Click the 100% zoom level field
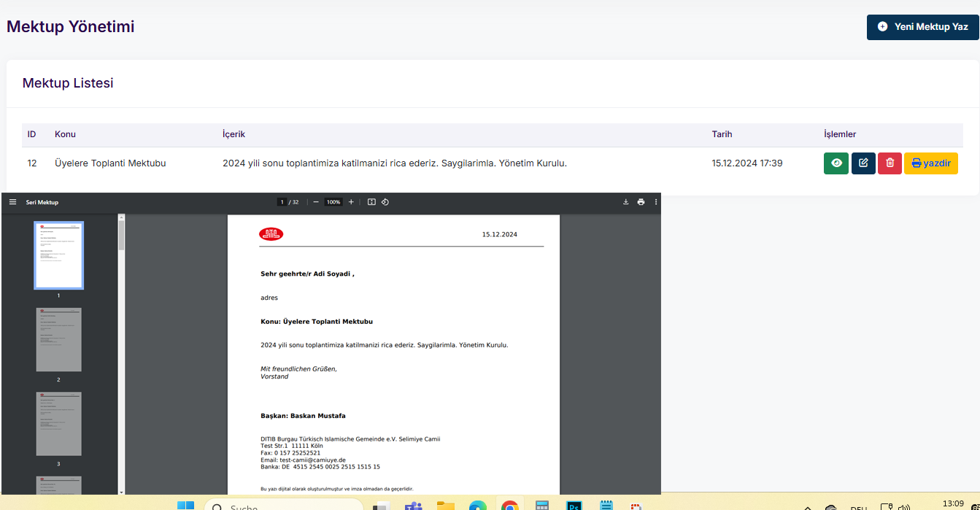980x510 pixels. coord(333,202)
